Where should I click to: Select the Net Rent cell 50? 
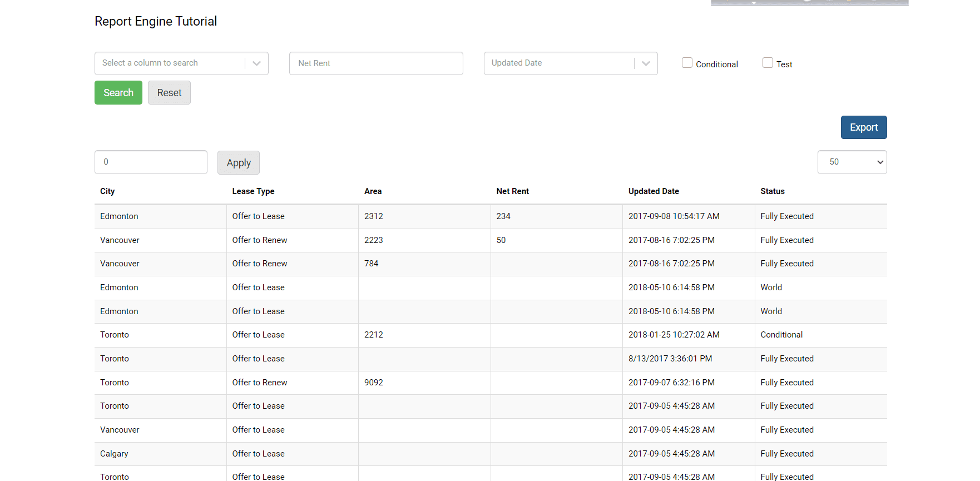pos(557,240)
